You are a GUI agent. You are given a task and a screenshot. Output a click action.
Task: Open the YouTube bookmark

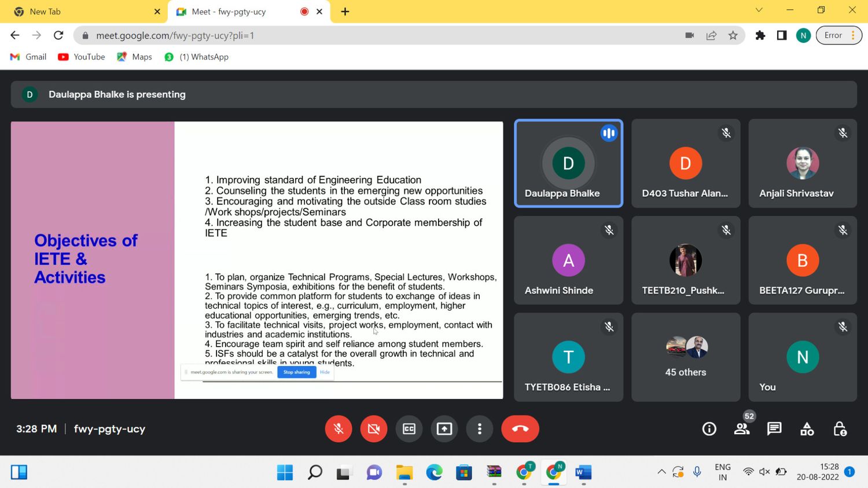(x=82, y=57)
